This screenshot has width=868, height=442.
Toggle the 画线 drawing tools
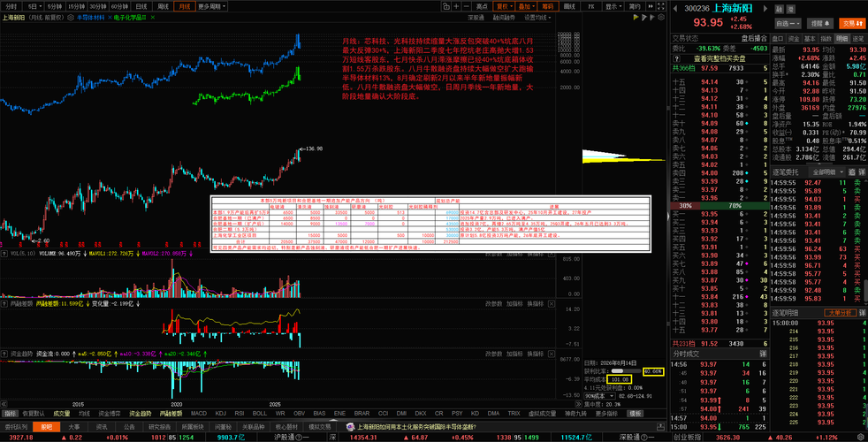click(x=569, y=7)
